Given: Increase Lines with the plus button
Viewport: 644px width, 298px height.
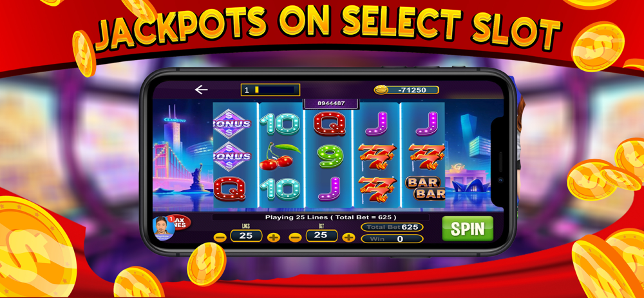Looking at the screenshot, I should pyautogui.click(x=274, y=237).
